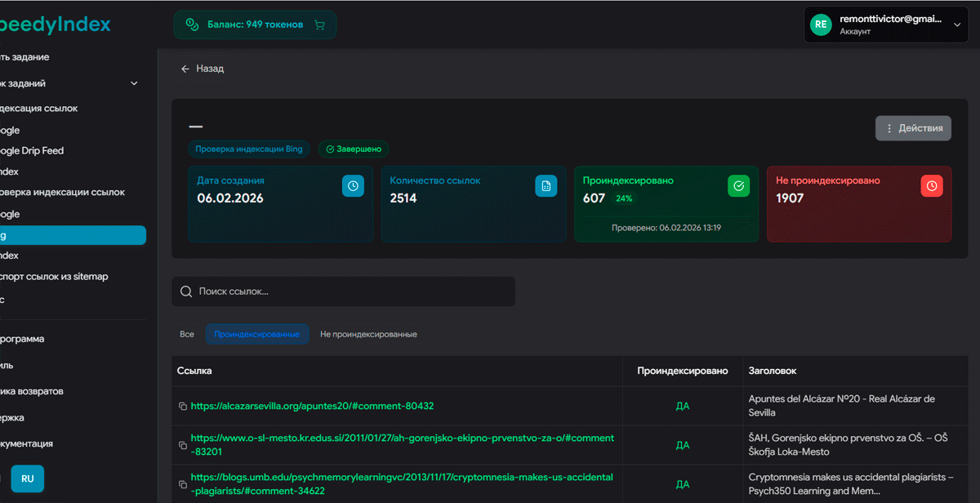This screenshot has width=980, height=503.
Task: Copy the o-sl-mesto.kr.edus.si link with copy icon
Action: tap(183, 445)
